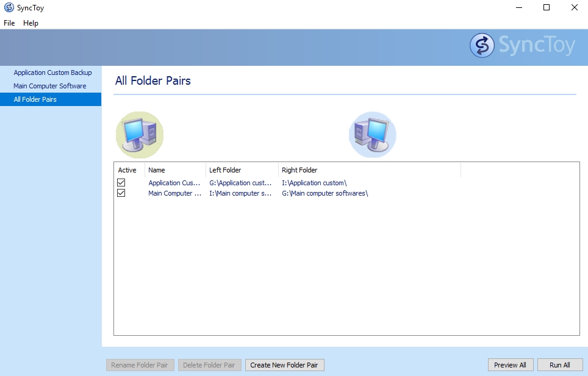The height and width of the screenshot is (376, 588).
Task: Click the Name column header
Action: [x=175, y=170]
